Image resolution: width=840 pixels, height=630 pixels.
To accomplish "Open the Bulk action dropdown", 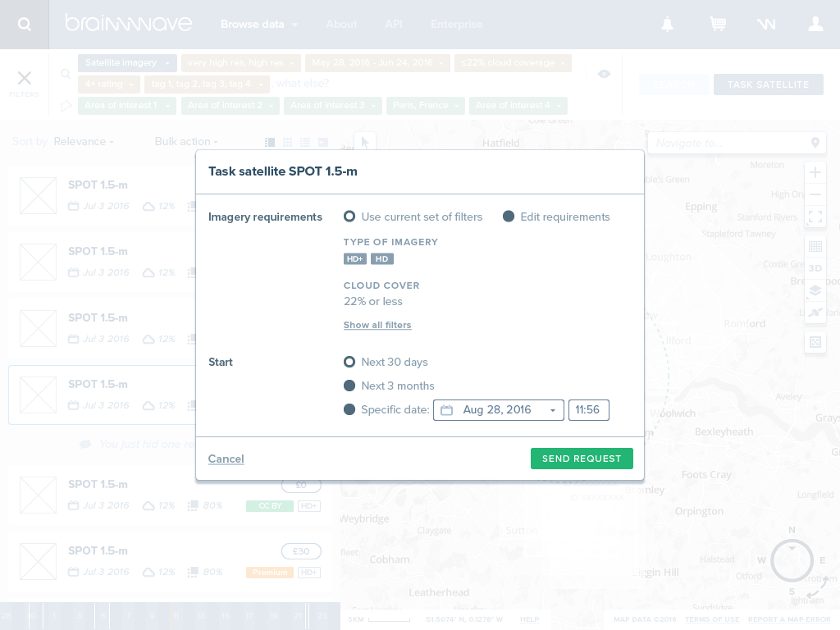I will pyautogui.click(x=186, y=142).
